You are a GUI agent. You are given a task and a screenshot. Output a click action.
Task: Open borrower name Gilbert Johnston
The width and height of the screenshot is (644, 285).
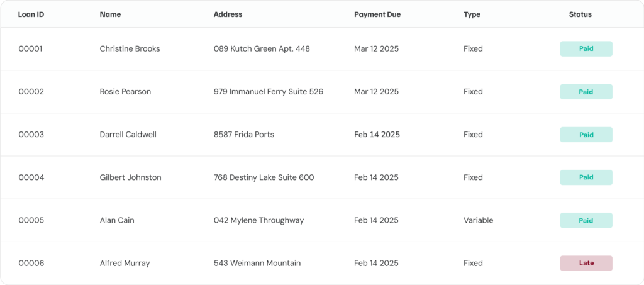click(x=131, y=177)
